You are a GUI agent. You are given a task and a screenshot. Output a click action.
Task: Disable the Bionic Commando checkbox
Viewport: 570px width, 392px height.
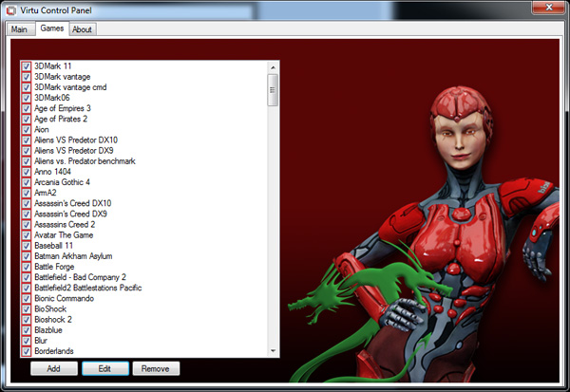tap(27, 298)
